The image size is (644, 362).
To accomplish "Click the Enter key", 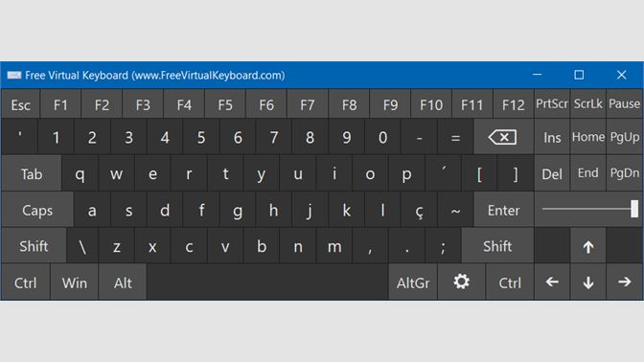I will click(x=503, y=210).
